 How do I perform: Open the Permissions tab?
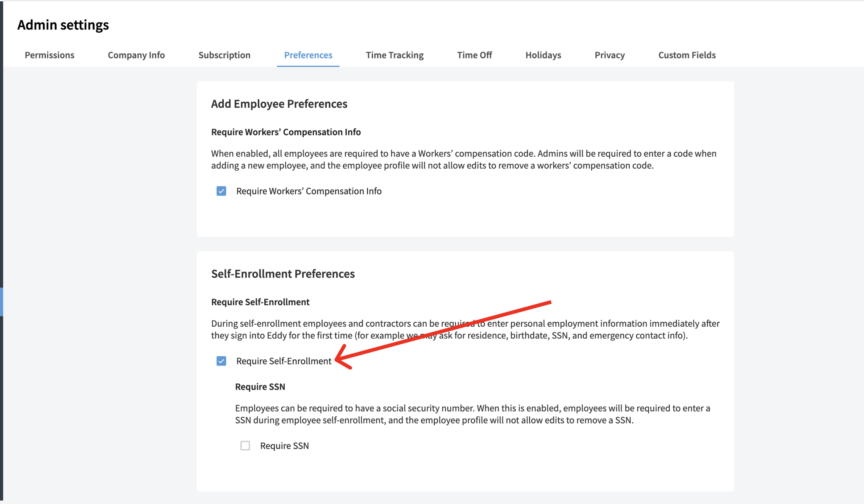pos(49,55)
